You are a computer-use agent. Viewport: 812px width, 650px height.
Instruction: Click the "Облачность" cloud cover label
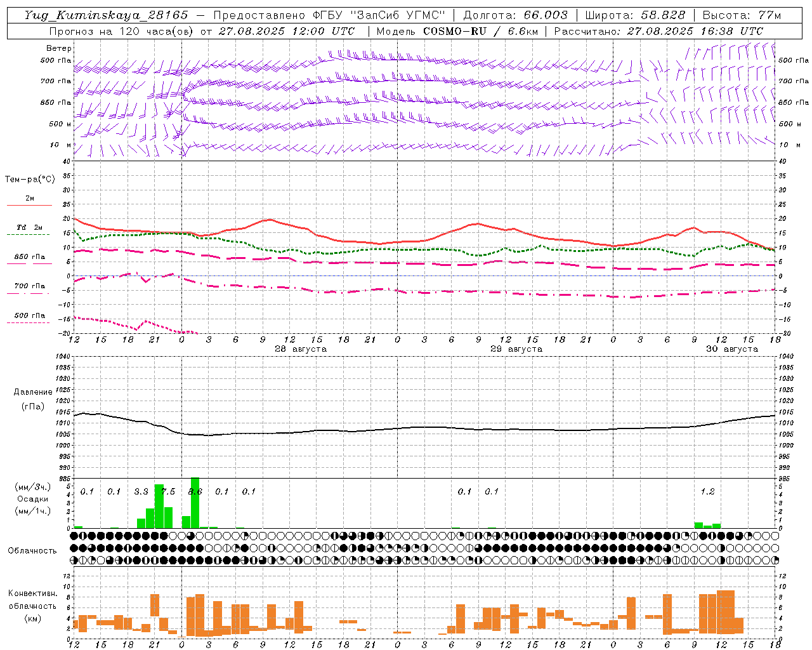pyautogui.click(x=32, y=551)
